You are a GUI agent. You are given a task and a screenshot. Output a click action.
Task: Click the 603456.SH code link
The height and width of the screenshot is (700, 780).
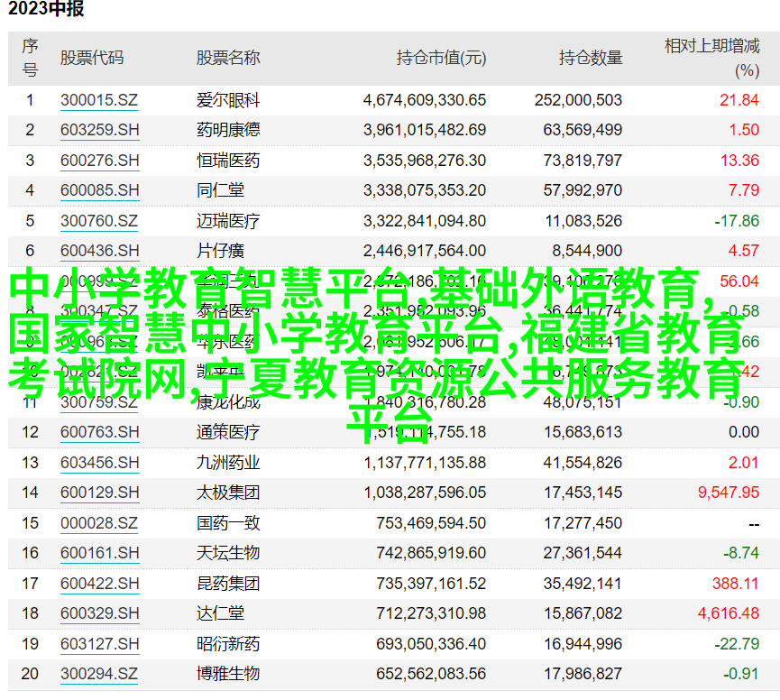pos(99,463)
